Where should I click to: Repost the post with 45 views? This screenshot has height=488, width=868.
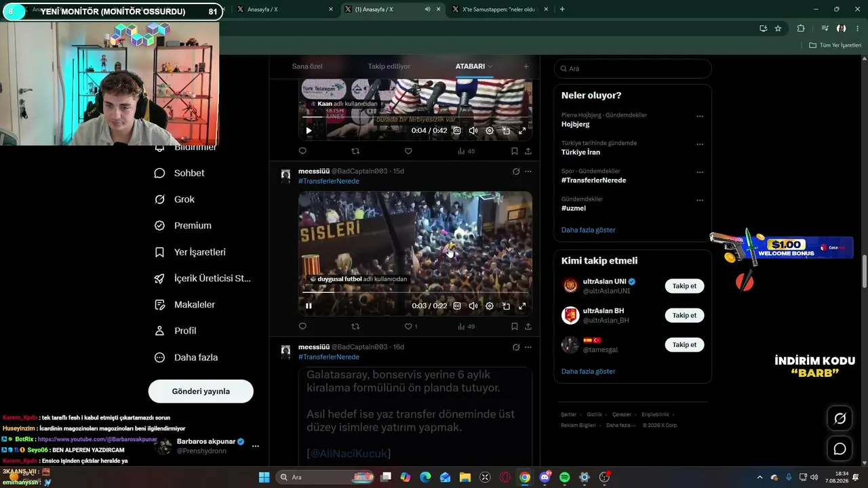[355, 151]
